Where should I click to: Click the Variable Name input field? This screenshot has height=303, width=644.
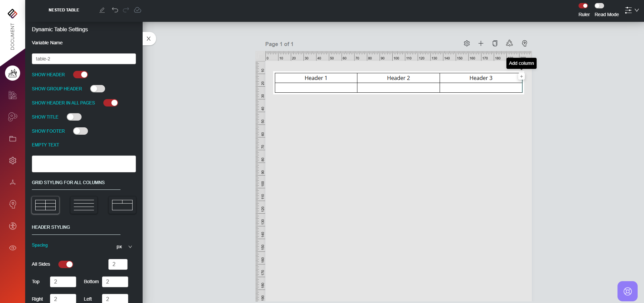click(84, 59)
